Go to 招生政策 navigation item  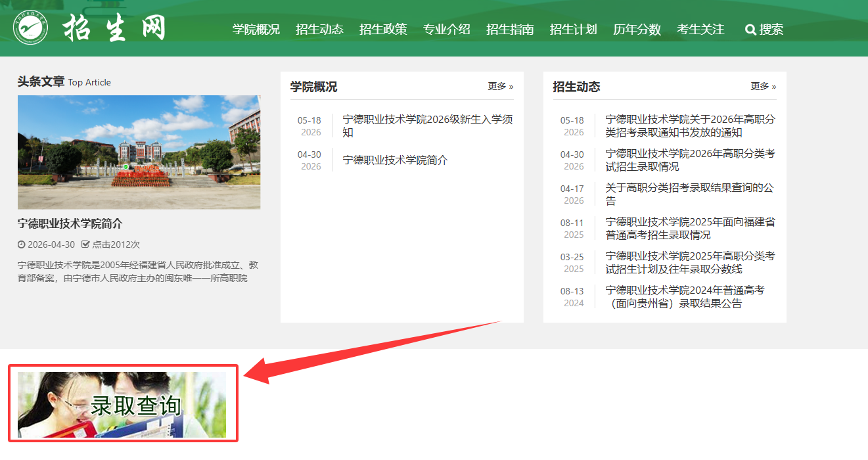point(383,30)
